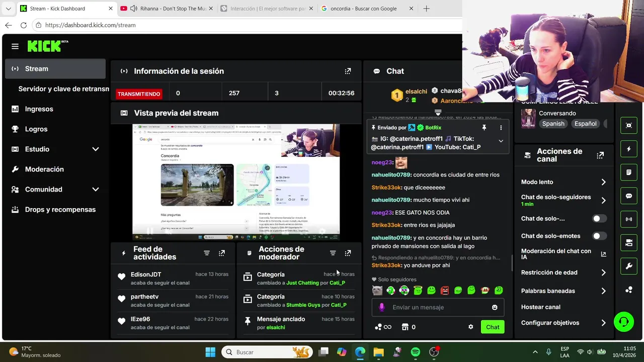Expand the chat leaderboard handle icon

pyautogui.click(x=438, y=113)
